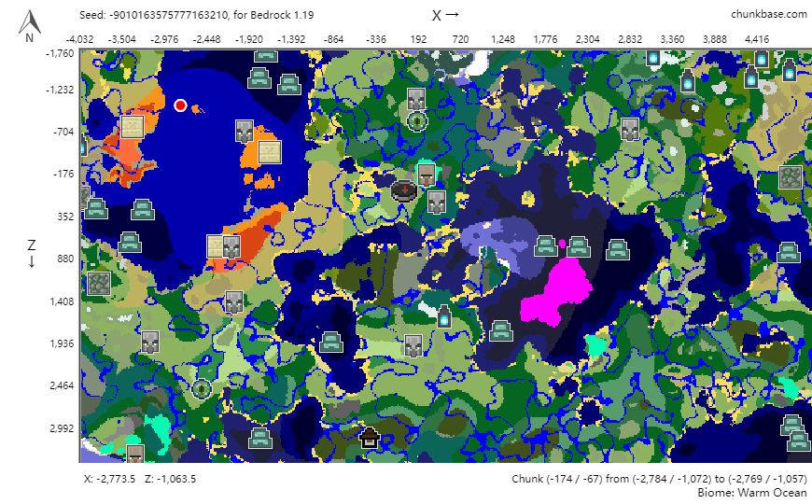Click the pillager outpost just below the spawn village

tap(437, 202)
